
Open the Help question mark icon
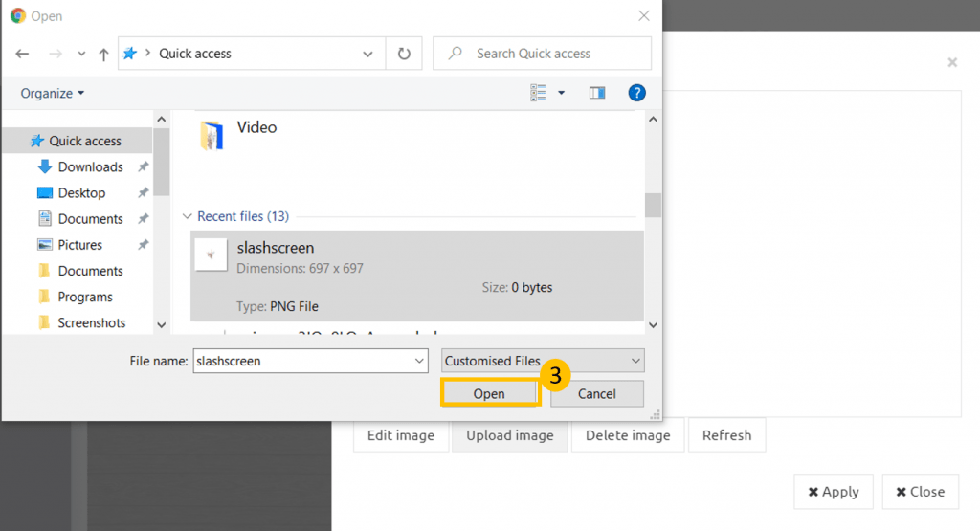(x=636, y=93)
